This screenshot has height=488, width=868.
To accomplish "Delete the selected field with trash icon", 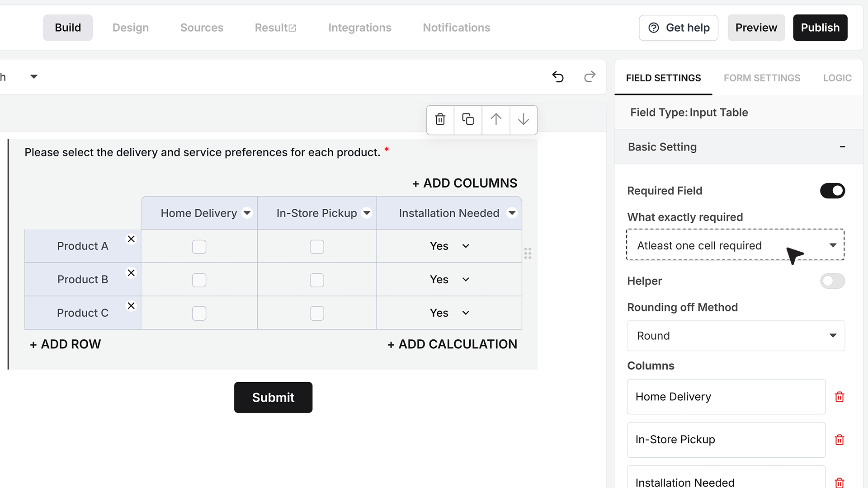I will [440, 120].
